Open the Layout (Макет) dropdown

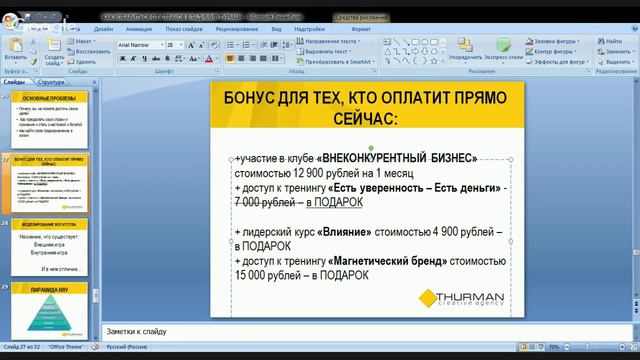(81, 41)
